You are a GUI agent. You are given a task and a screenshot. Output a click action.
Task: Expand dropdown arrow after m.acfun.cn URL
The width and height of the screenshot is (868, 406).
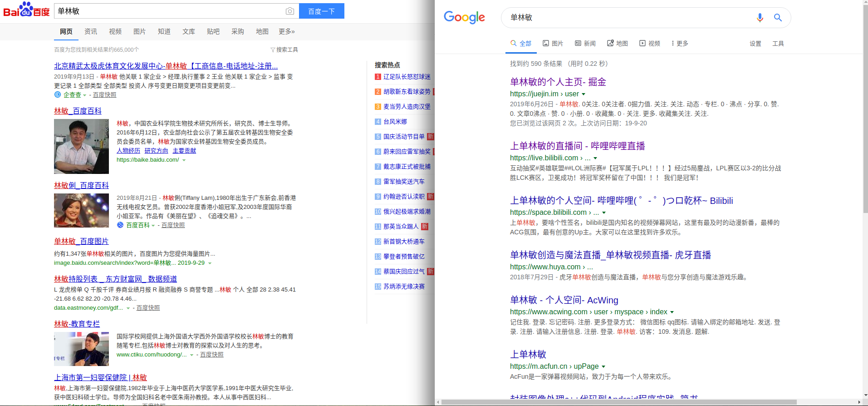603,367
